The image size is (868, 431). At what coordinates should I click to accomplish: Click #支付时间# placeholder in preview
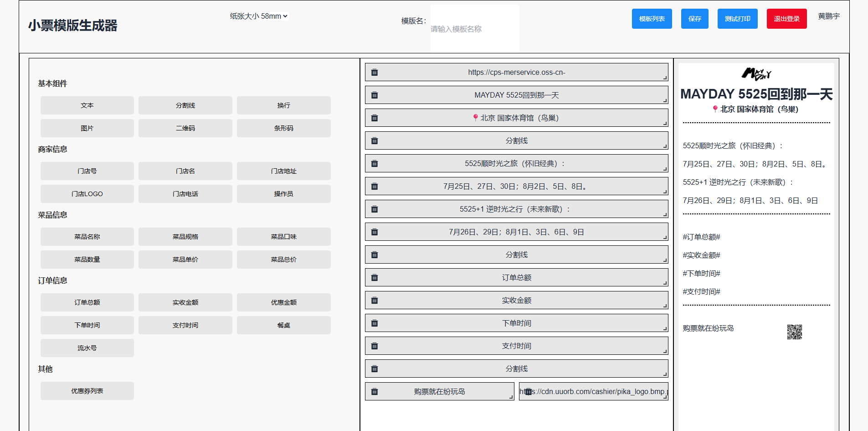701,291
